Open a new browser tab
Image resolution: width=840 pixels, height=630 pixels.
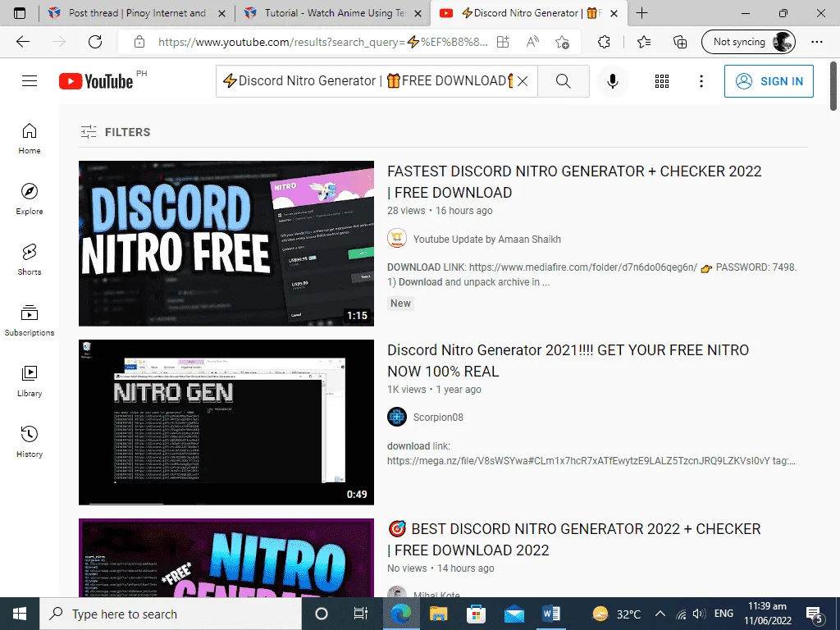[x=641, y=13]
